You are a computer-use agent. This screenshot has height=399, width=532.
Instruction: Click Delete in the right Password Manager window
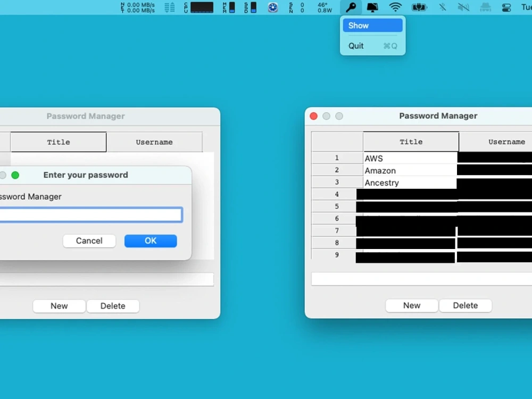click(x=465, y=305)
